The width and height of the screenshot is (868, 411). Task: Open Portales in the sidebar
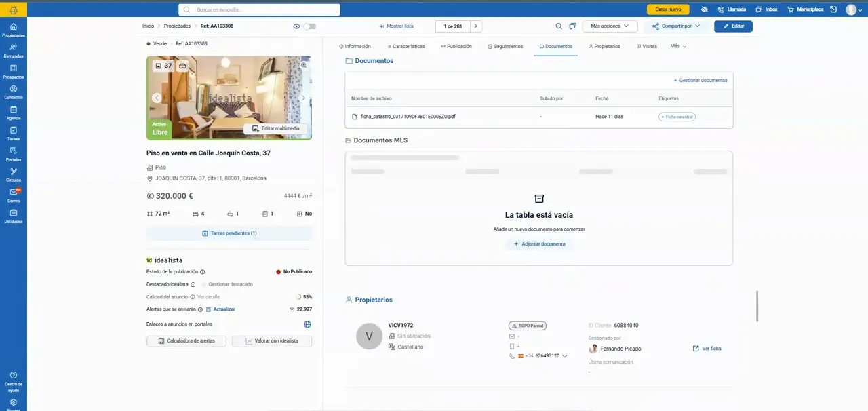point(14,154)
